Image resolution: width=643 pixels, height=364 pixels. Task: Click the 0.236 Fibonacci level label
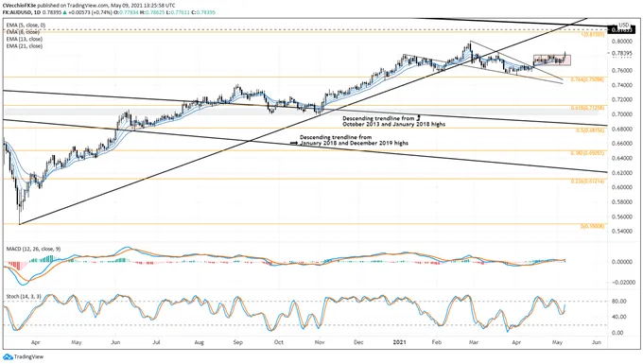(x=587, y=181)
